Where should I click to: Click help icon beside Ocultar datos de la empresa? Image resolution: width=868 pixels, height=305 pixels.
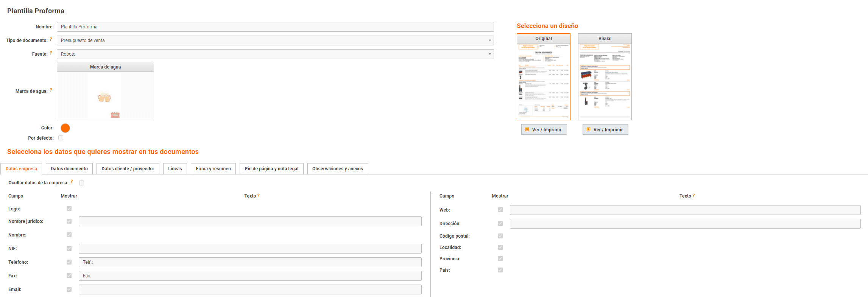point(72,181)
